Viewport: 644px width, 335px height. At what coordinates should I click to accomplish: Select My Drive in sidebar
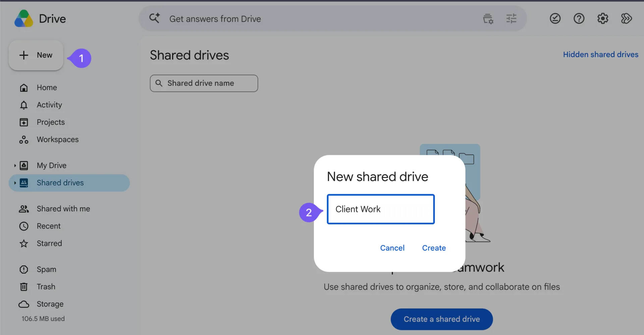tap(52, 165)
